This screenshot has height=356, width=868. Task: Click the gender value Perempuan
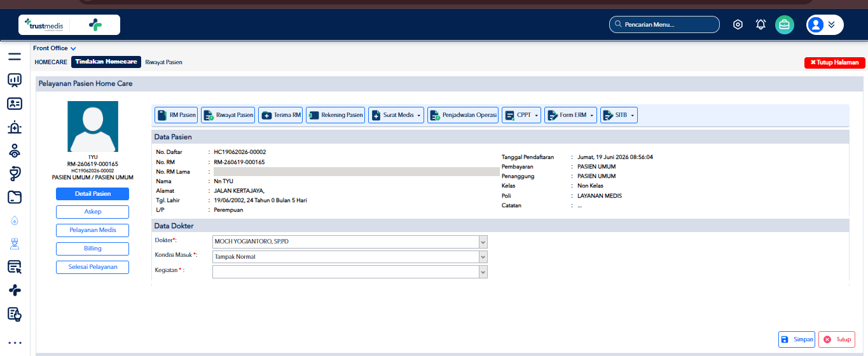(228, 210)
